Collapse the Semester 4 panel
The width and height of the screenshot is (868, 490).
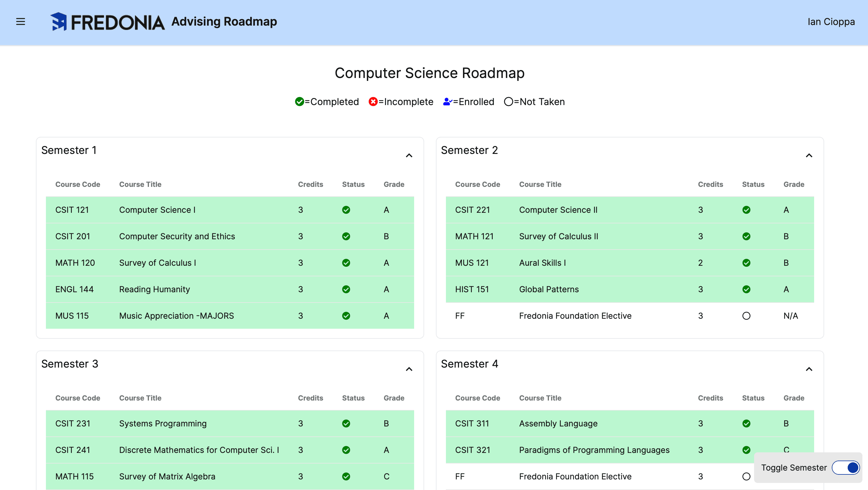tap(809, 369)
